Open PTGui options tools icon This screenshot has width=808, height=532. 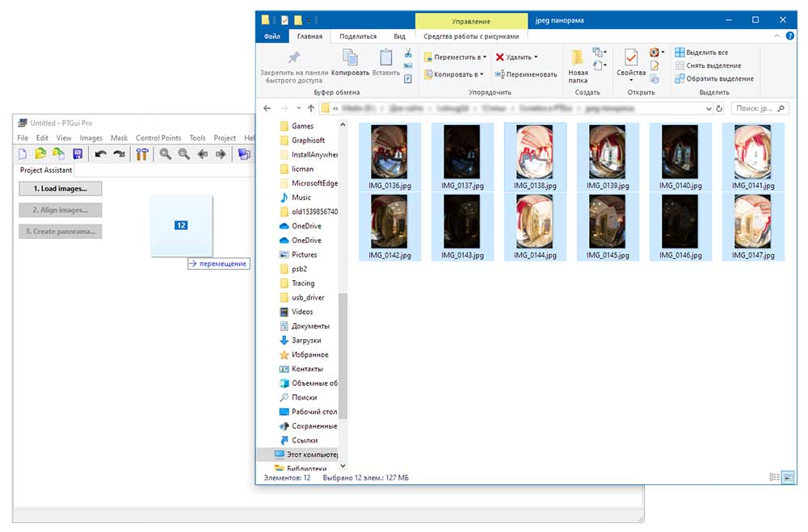point(141,154)
